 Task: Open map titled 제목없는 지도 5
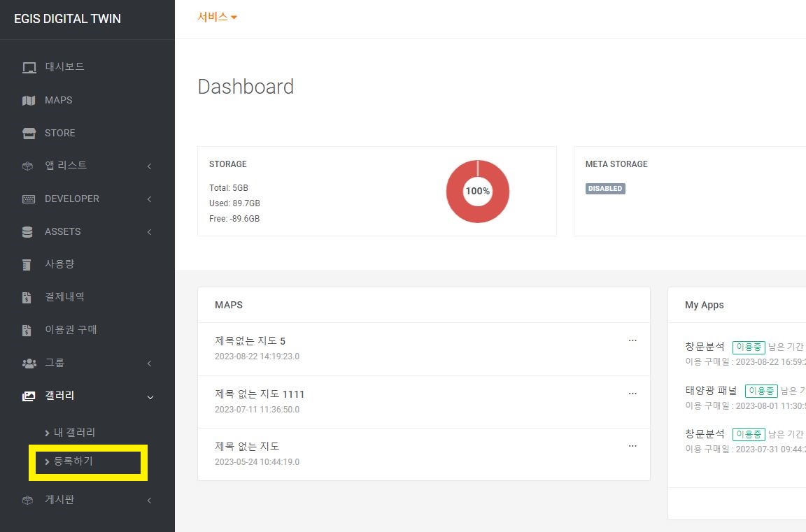250,341
